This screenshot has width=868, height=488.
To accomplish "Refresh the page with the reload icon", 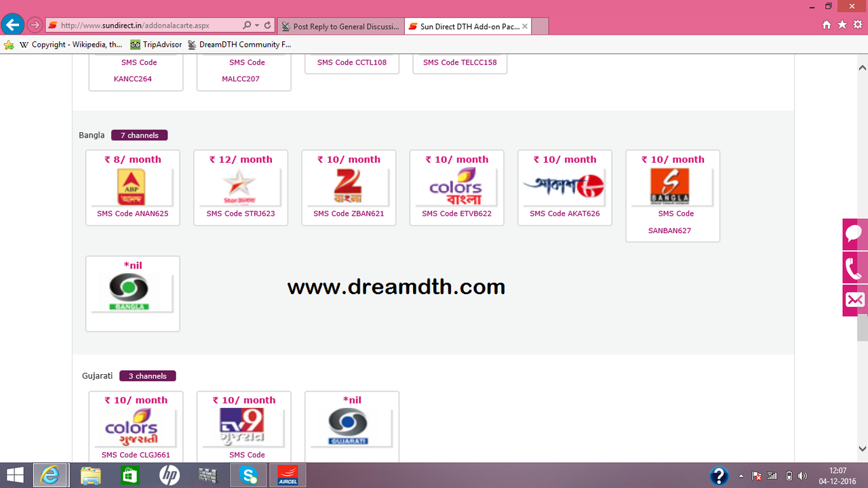I will point(268,26).
